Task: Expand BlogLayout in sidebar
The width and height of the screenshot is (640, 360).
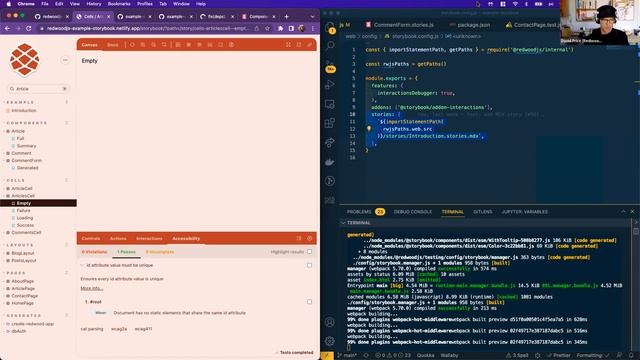Action: pyautogui.click(x=23, y=253)
